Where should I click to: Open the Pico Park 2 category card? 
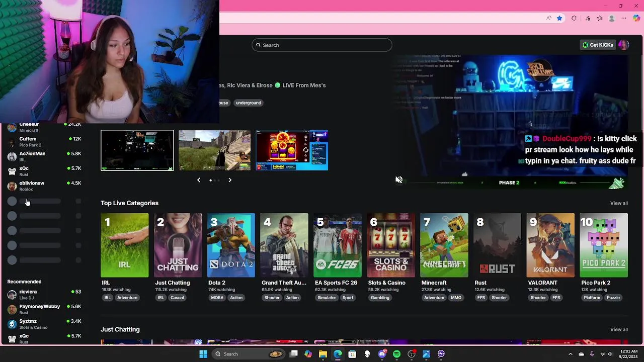point(604,245)
